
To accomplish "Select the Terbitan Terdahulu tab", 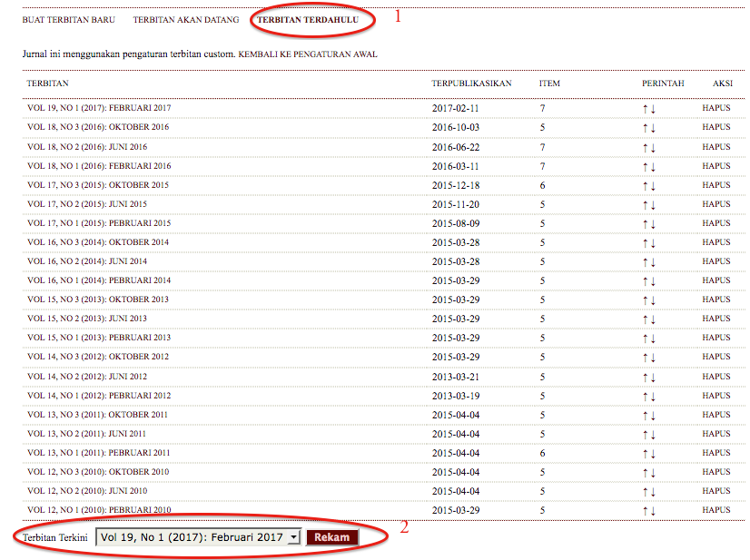I will (x=307, y=19).
